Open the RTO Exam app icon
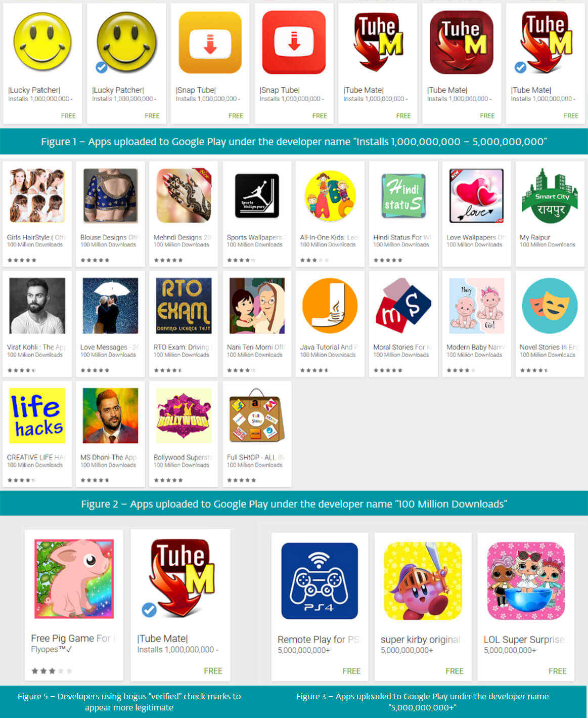The image size is (588, 718). (x=184, y=306)
